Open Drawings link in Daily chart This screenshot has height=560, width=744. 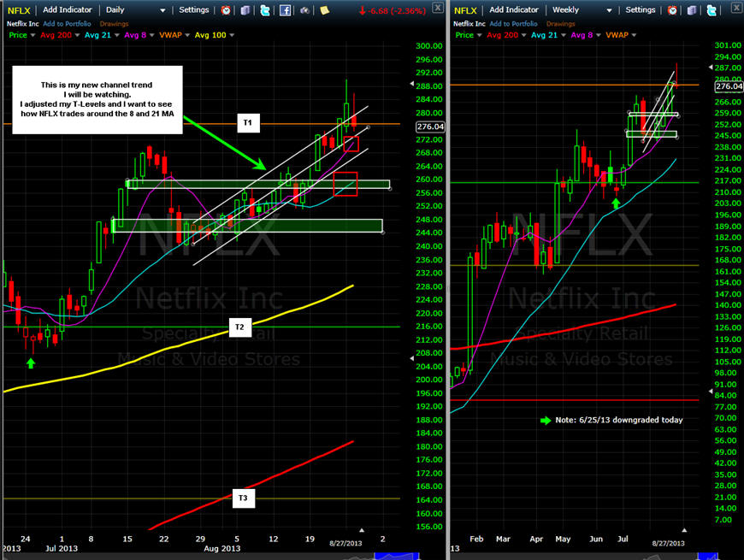point(114,24)
